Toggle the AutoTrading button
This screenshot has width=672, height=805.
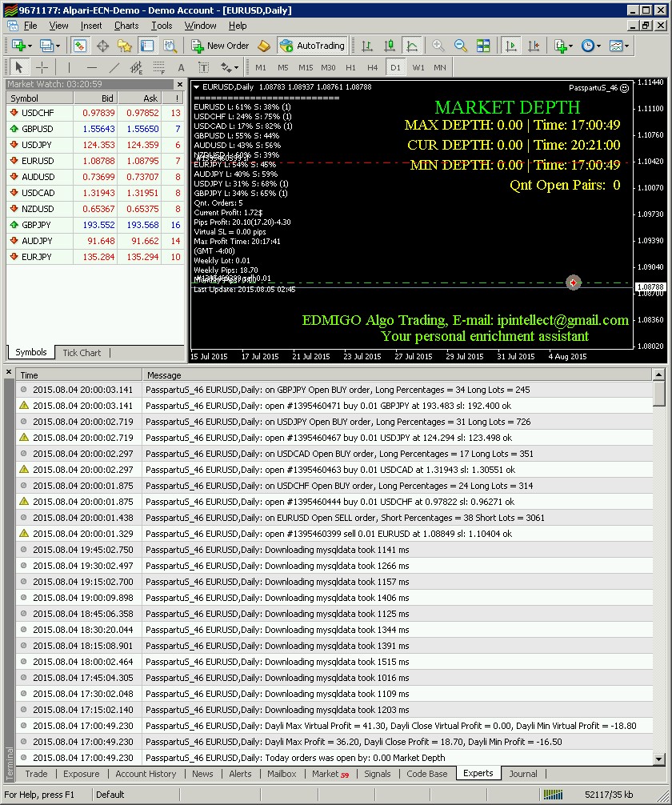click(x=312, y=46)
